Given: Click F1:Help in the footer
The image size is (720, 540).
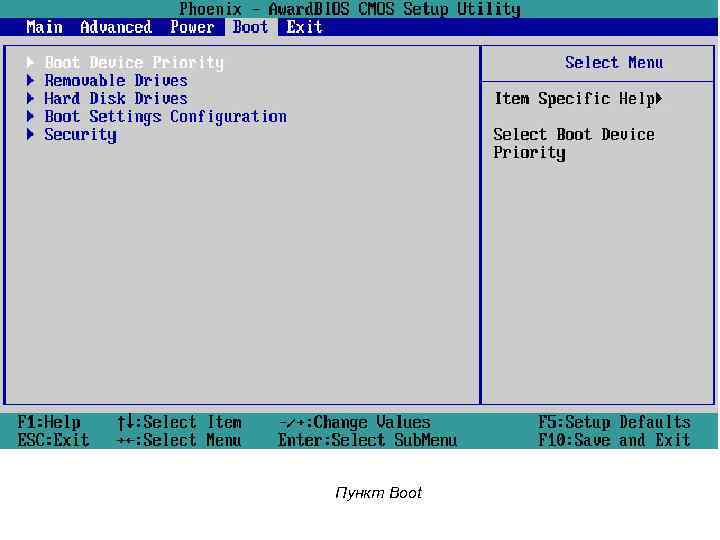Looking at the screenshot, I should click(x=49, y=422).
